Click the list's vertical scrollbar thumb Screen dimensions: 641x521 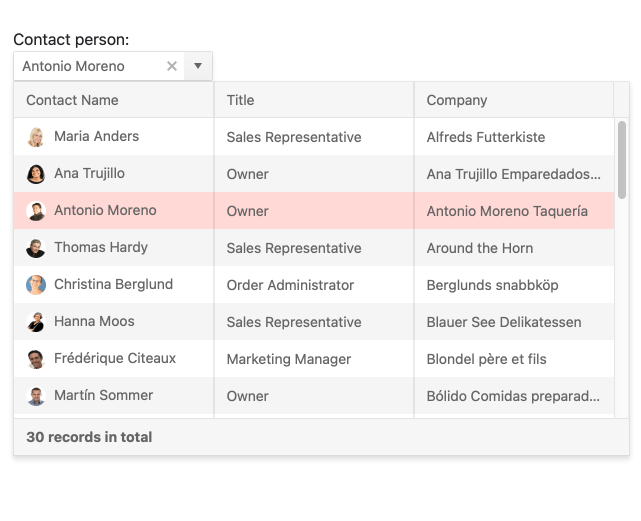622,160
